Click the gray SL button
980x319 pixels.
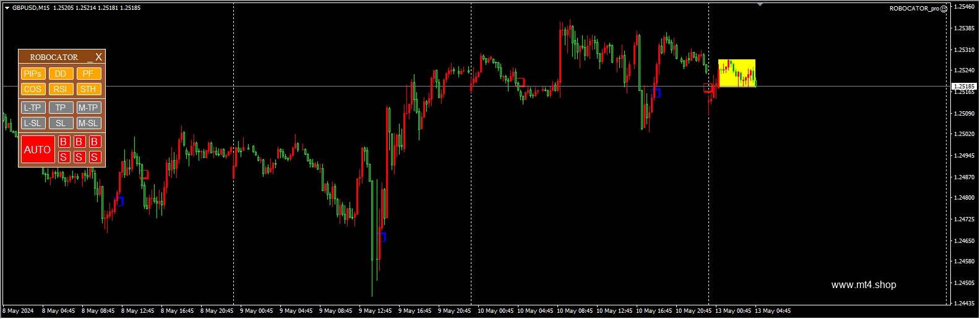pyautogui.click(x=61, y=123)
